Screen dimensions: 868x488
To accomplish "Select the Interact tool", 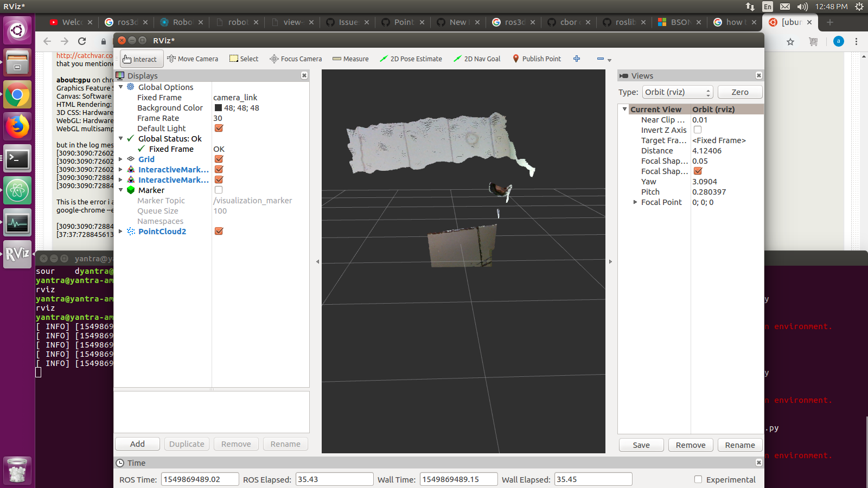I will [140, 59].
